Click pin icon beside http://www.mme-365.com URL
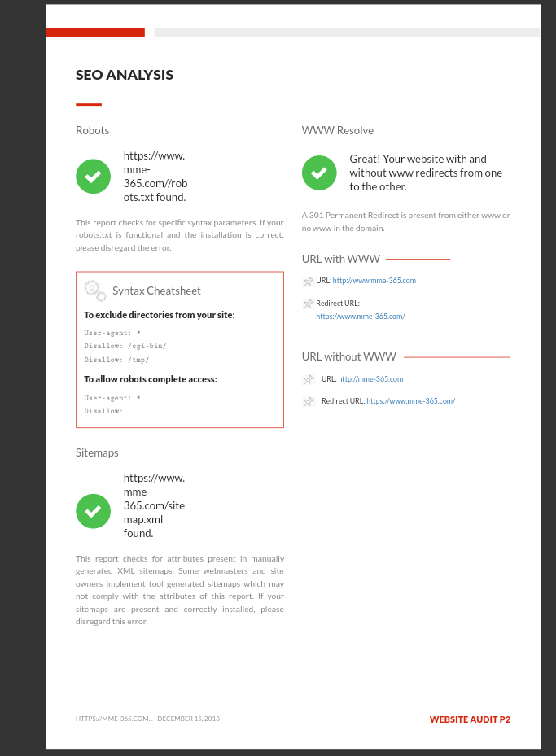This screenshot has width=556, height=756. [309, 282]
